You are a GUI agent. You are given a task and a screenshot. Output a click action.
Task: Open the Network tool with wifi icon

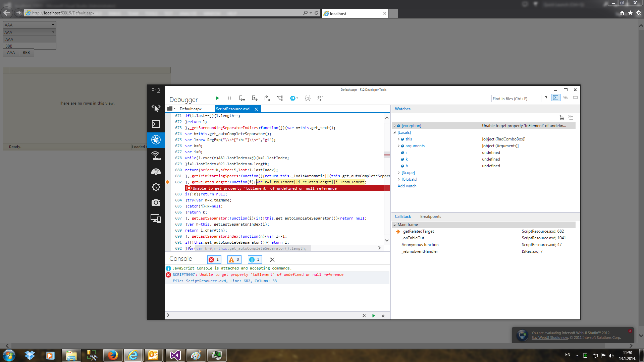pos(156,156)
